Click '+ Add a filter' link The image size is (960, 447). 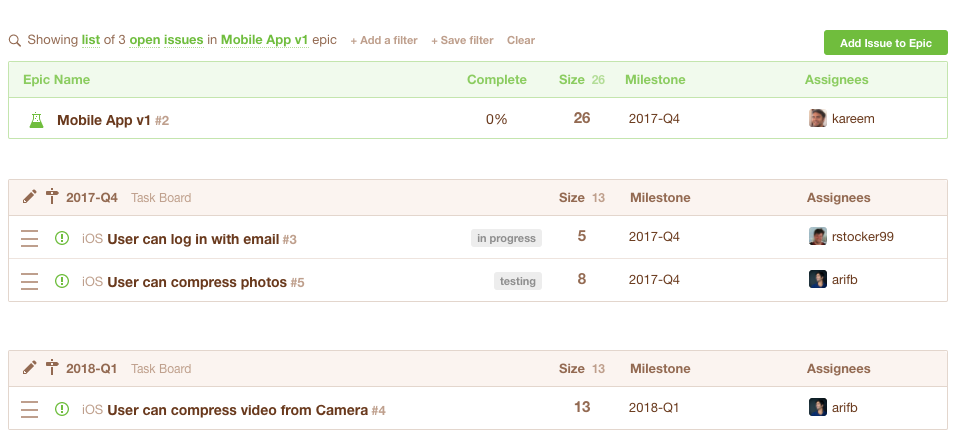[x=384, y=41]
